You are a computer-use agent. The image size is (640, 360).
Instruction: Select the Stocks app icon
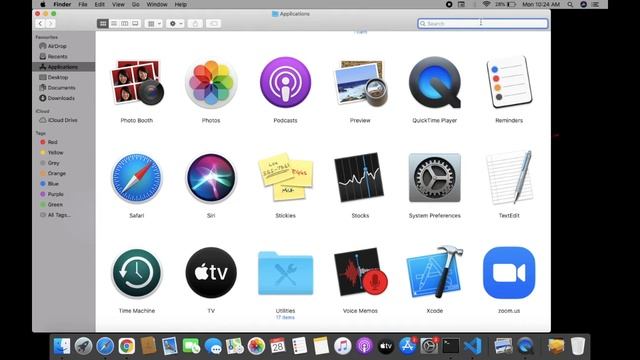pyautogui.click(x=360, y=178)
